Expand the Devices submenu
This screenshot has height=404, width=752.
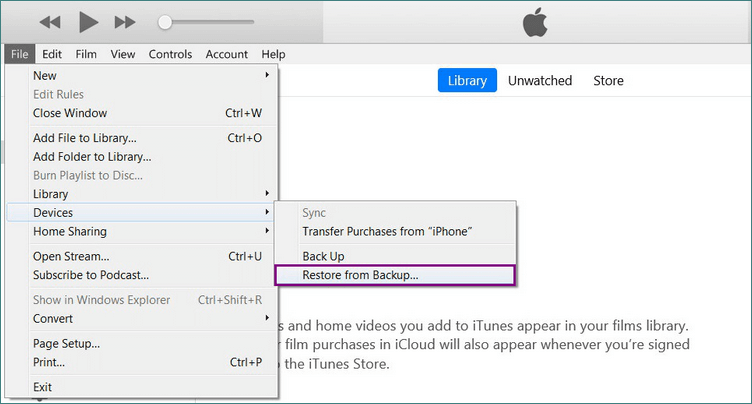pos(141,213)
